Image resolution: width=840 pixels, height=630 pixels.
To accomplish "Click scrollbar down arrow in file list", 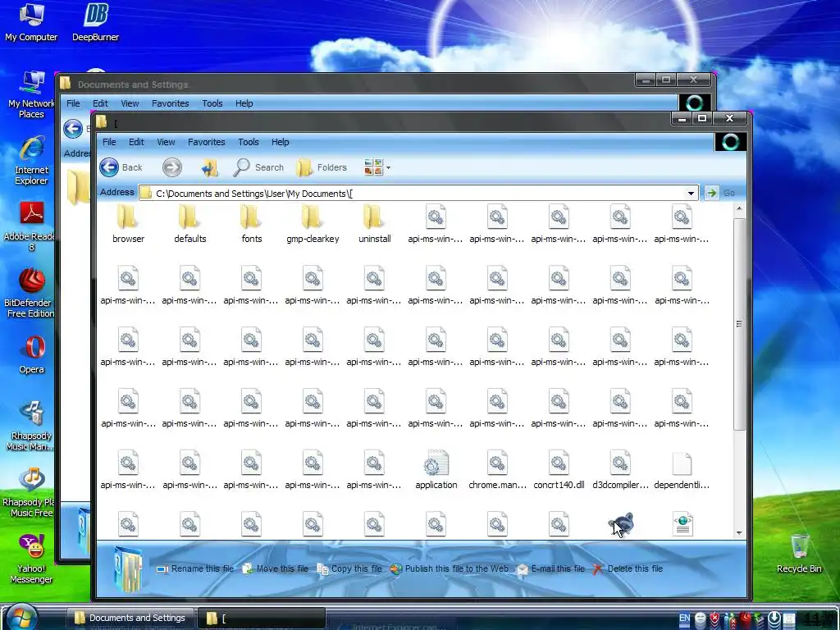I will pyautogui.click(x=739, y=533).
